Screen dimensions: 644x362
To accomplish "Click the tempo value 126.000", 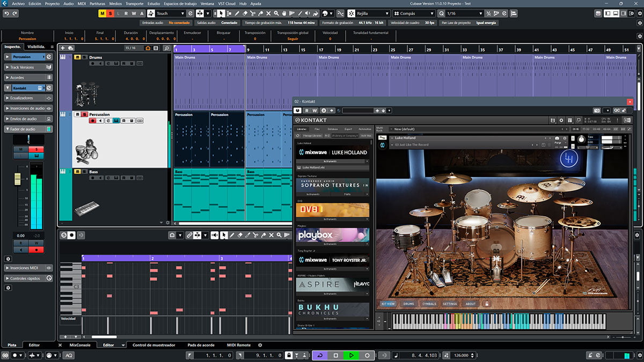I will coord(461,355).
